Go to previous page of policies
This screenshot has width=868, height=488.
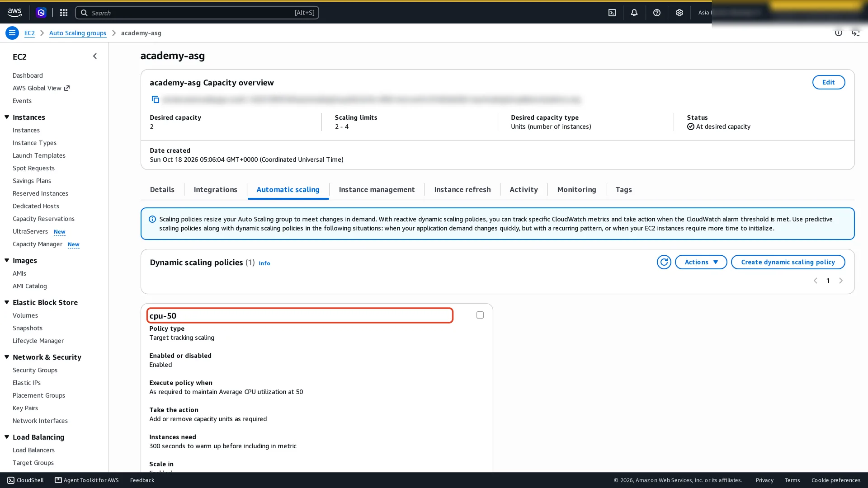[816, 281]
